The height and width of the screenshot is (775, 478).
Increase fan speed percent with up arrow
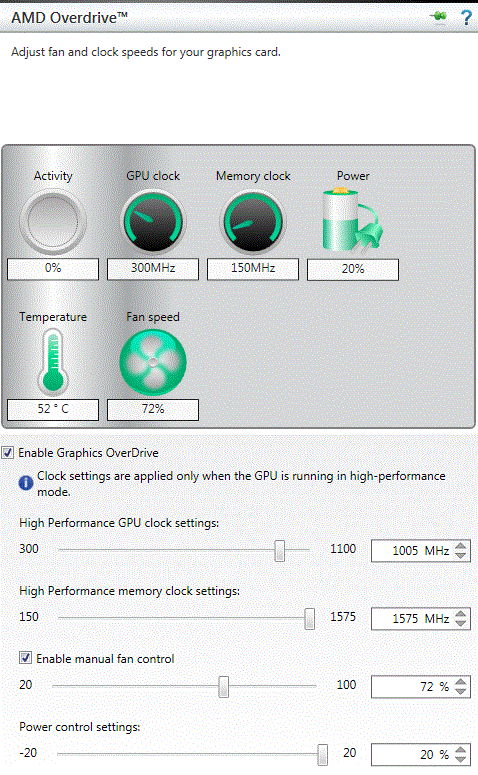pyautogui.click(x=461, y=682)
